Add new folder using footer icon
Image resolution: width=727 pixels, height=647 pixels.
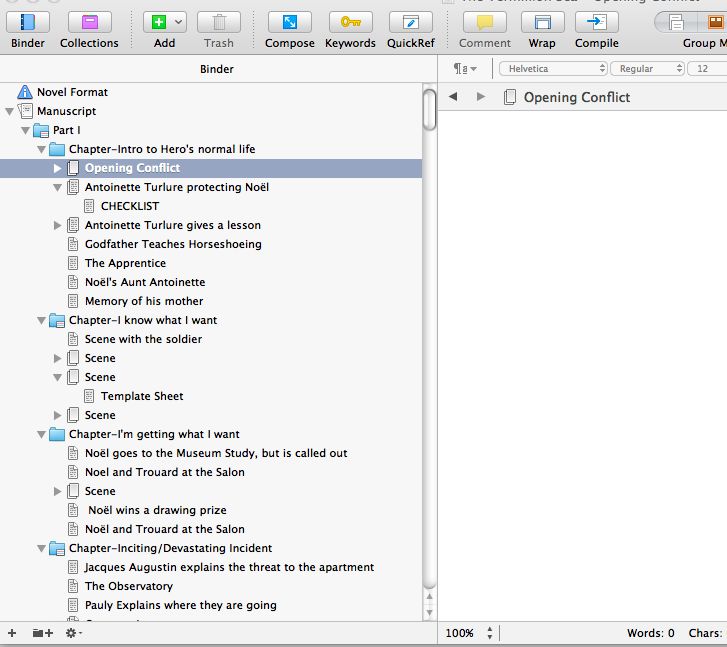[43, 633]
